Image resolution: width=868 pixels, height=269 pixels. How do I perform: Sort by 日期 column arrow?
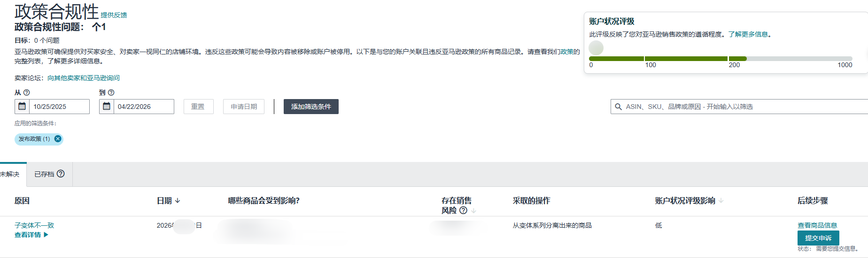tap(178, 201)
